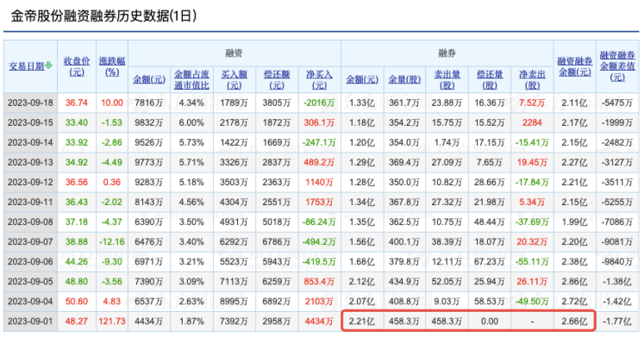Click market cap ratio 6.00%
The height and width of the screenshot is (337, 644).
[x=191, y=122]
